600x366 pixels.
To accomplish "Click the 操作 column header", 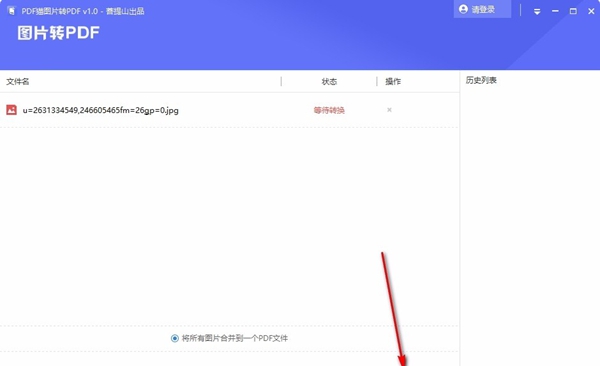I will [x=393, y=82].
